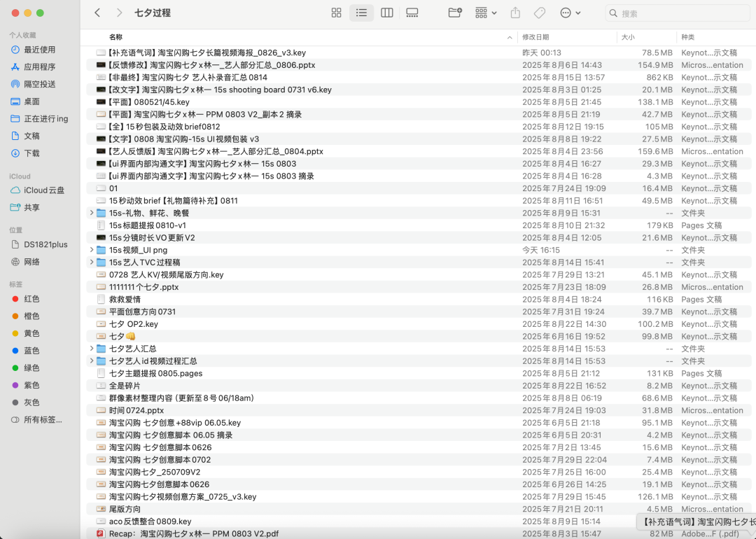
Task: Filter by the 绿色 tag
Action: (31, 368)
